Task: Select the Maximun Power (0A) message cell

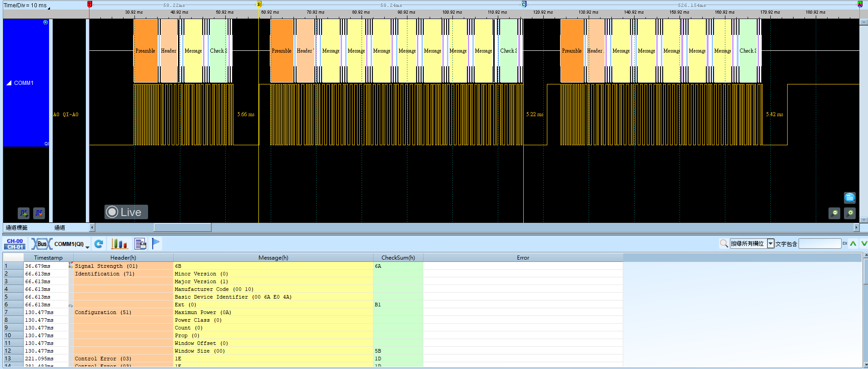Action: tap(273, 312)
